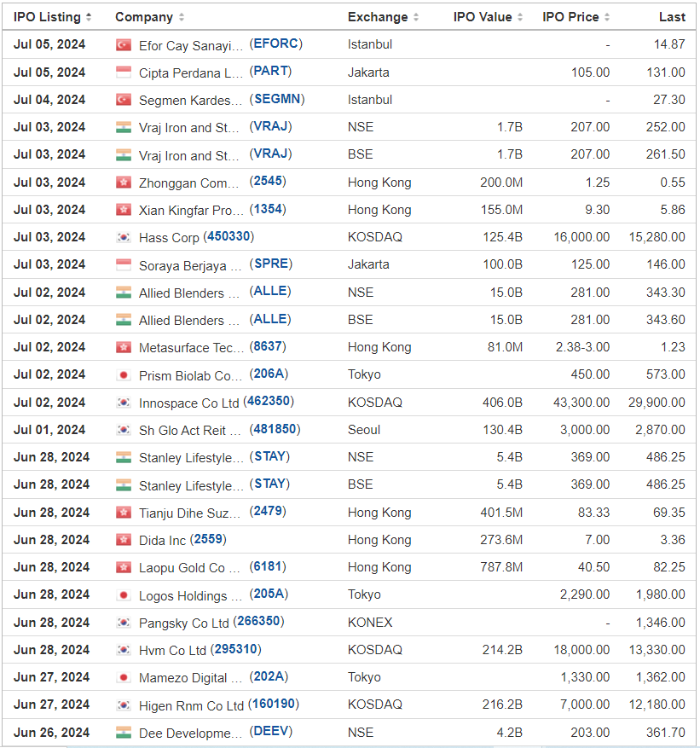The width and height of the screenshot is (700, 748).
Task: Open the DEEV ticker link
Action: point(271,731)
